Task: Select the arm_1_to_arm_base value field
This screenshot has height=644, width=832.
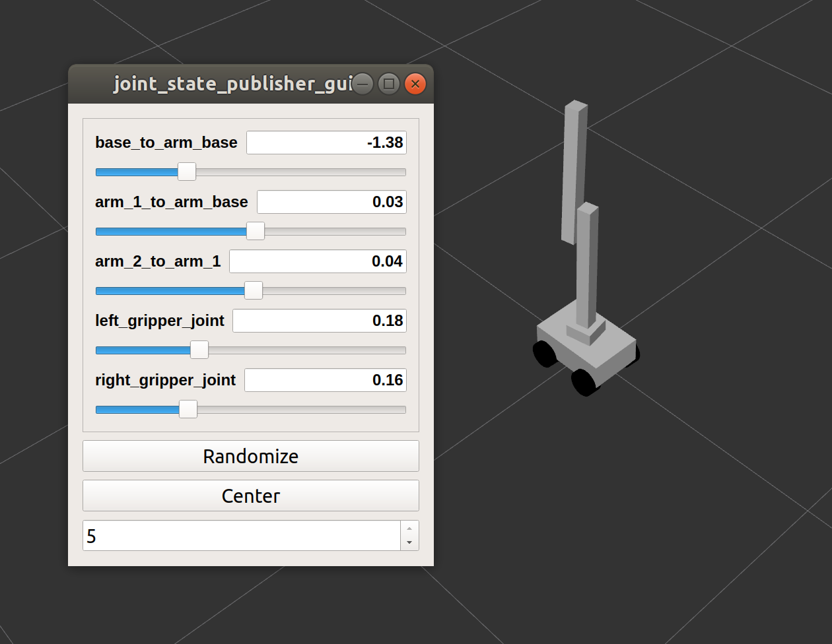Action: (331, 202)
